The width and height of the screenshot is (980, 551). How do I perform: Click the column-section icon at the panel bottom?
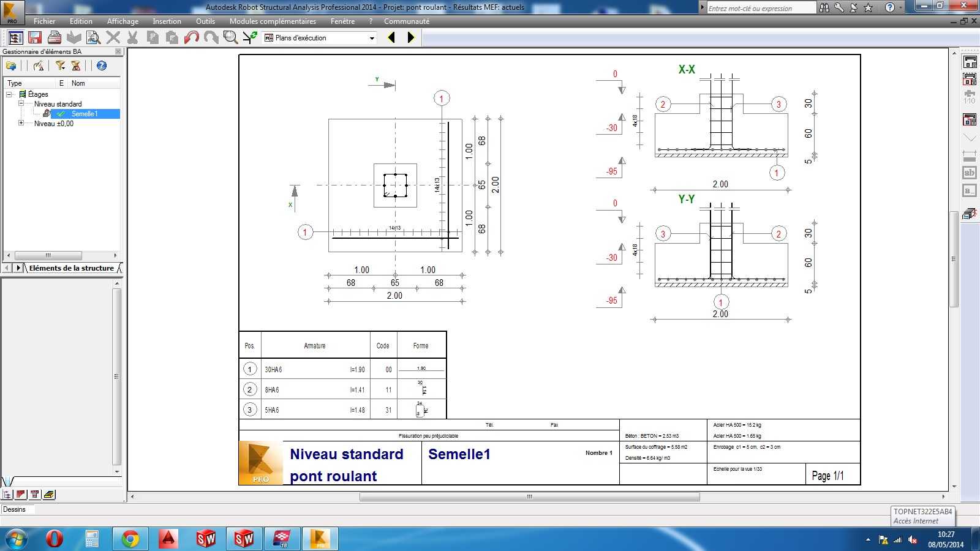(x=35, y=495)
